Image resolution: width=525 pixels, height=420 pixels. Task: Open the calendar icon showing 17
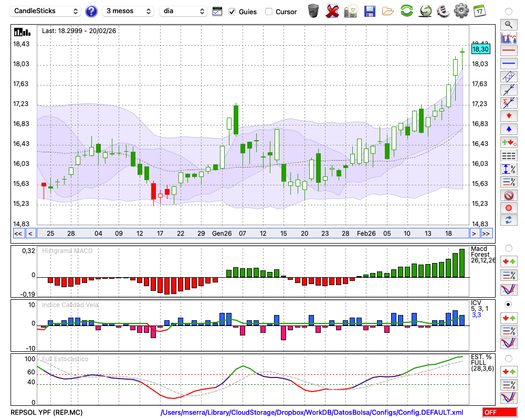[479, 10]
